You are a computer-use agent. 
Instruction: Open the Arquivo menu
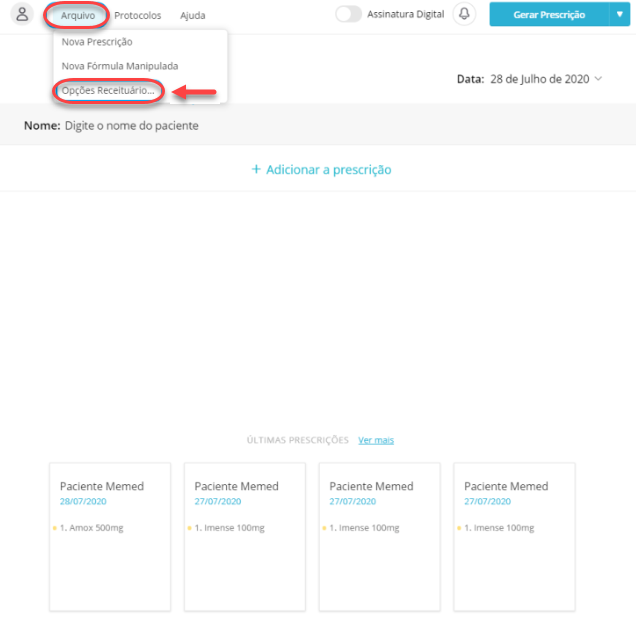(x=77, y=15)
